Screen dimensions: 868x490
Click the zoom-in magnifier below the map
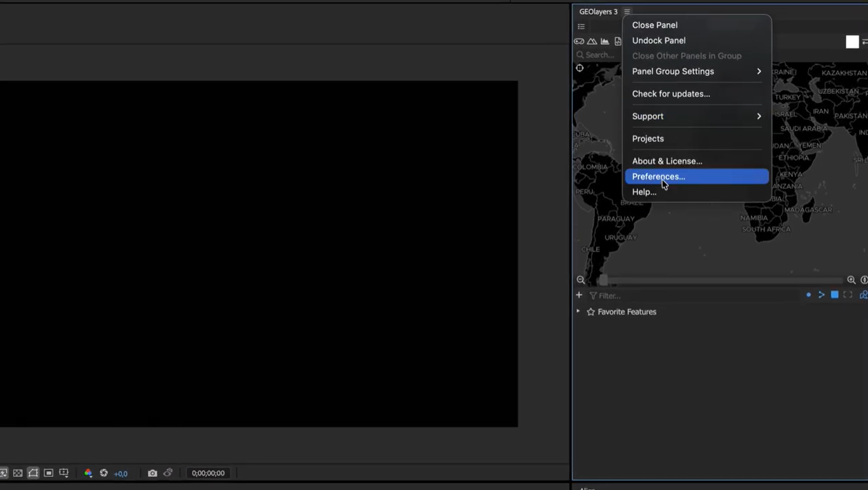click(x=851, y=279)
